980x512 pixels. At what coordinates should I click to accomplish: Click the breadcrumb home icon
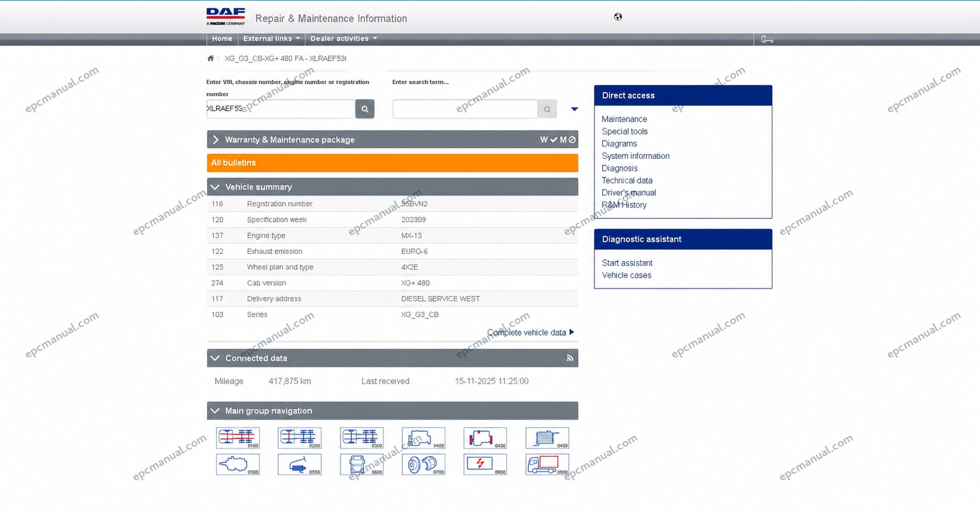pos(210,58)
